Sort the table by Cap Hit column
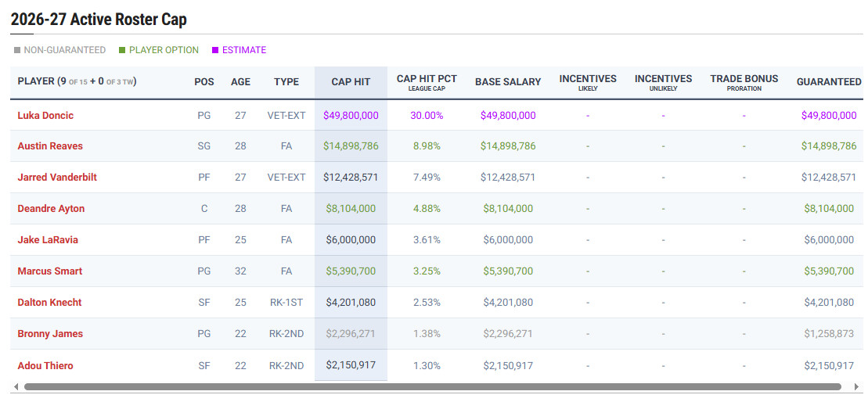868x402 pixels. click(x=351, y=82)
